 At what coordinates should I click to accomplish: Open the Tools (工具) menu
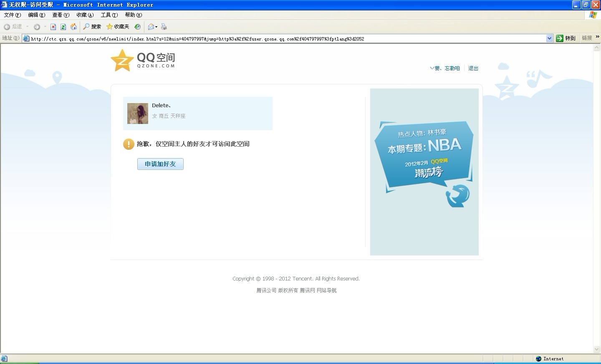click(109, 15)
